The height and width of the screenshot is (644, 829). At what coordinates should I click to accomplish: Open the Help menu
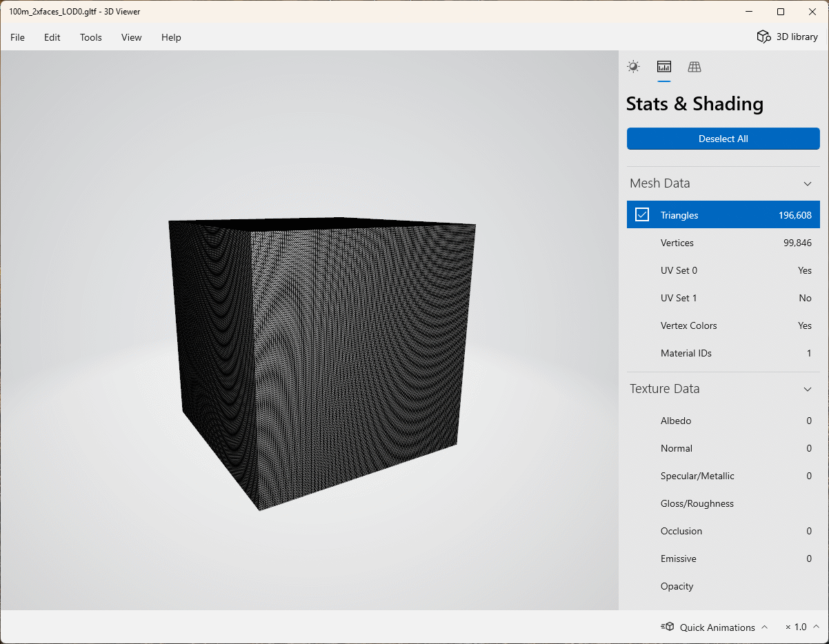click(x=171, y=37)
